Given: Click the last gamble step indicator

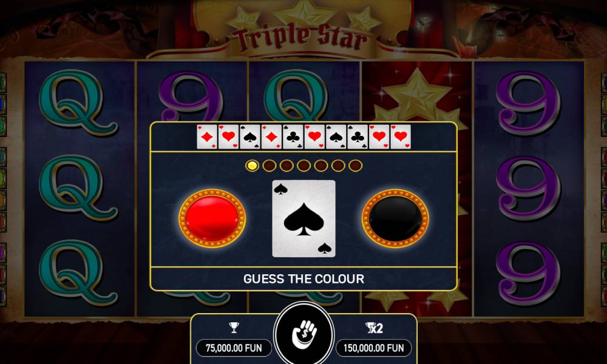Looking at the screenshot, I should [x=355, y=166].
